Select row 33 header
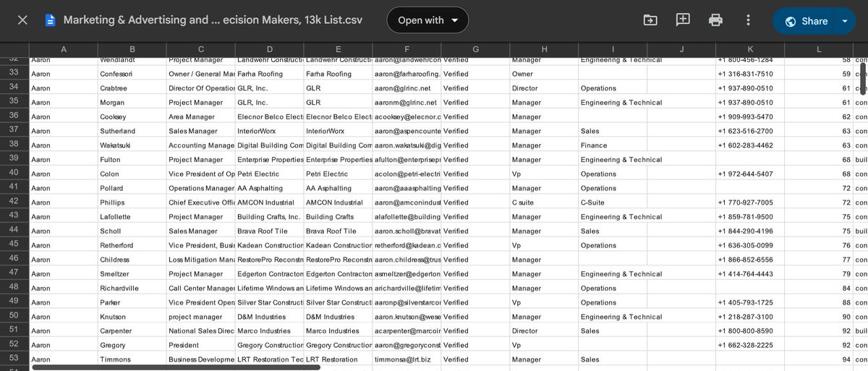Viewport: 868px width, 371px height. point(14,73)
